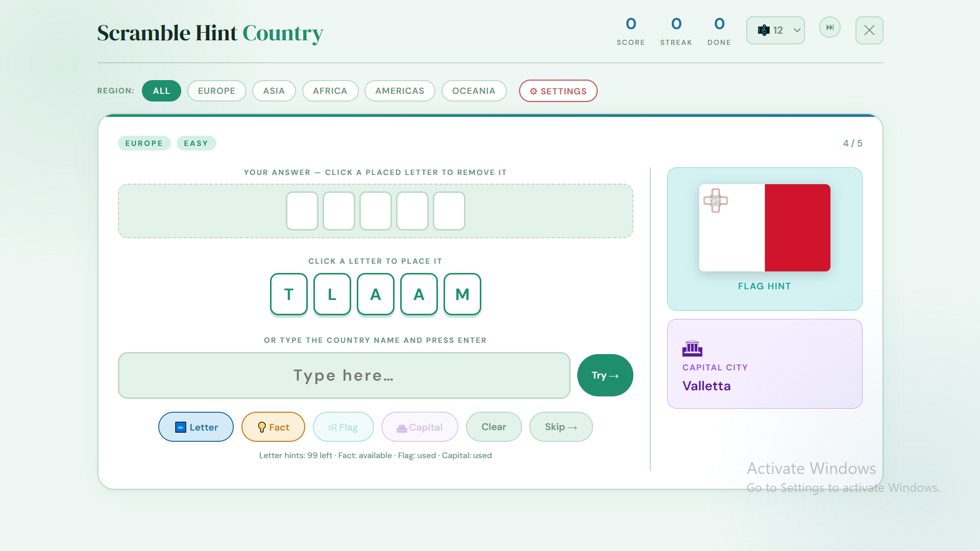Click the disabled Capital hint button
This screenshot has height=551, width=980.
click(420, 427)
